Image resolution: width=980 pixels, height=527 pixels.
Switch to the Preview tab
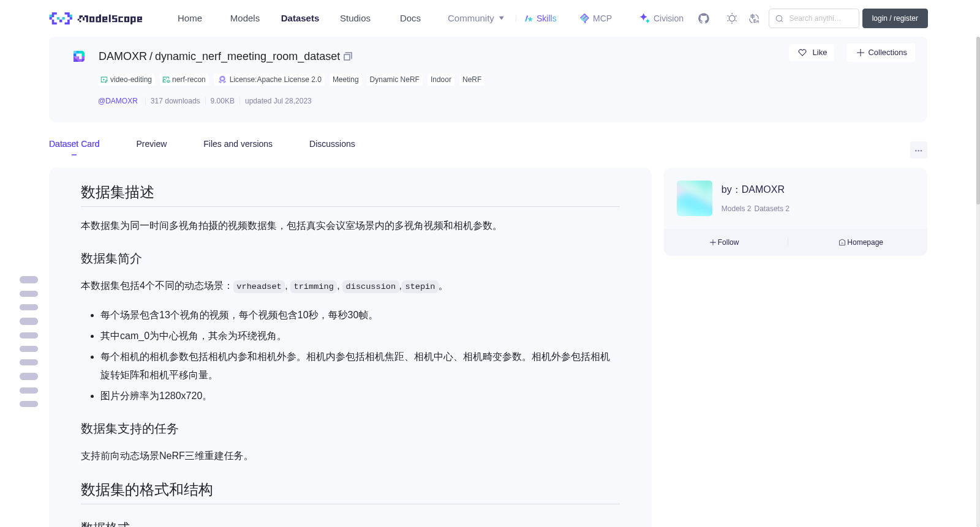151,144
